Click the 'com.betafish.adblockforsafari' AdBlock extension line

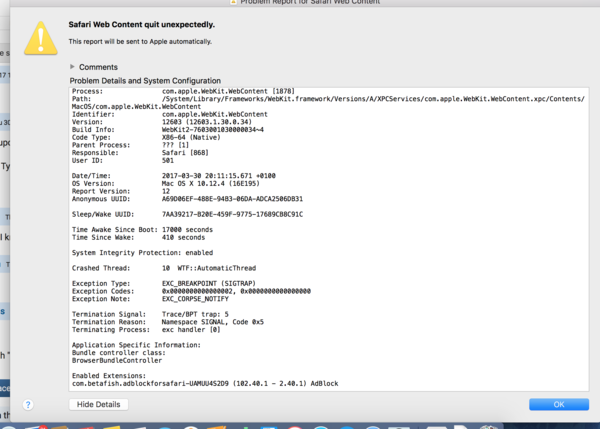205,383
